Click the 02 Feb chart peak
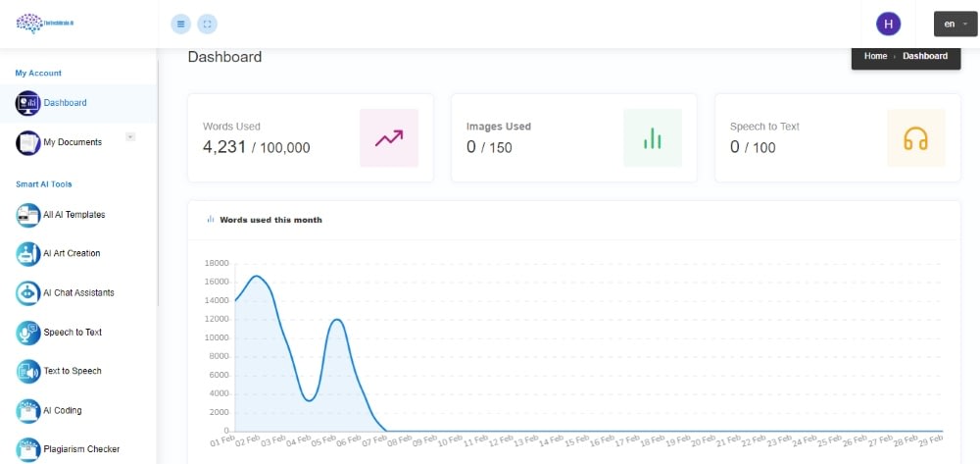 [256, 276]
